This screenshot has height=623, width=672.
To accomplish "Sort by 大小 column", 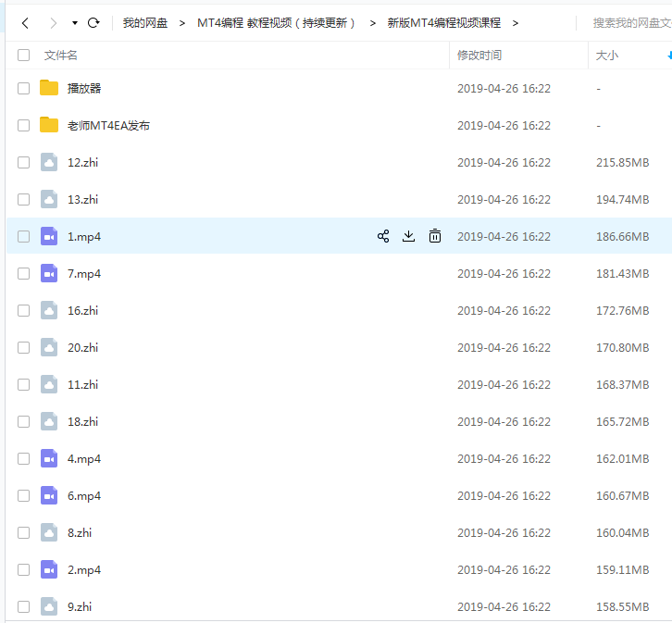I will pyautogui.click(x=606, y=56).
